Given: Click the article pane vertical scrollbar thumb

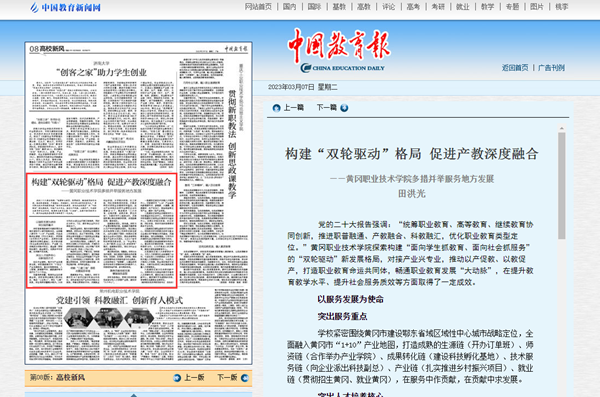Looking at the screenshot, I should tap(561, 186).
